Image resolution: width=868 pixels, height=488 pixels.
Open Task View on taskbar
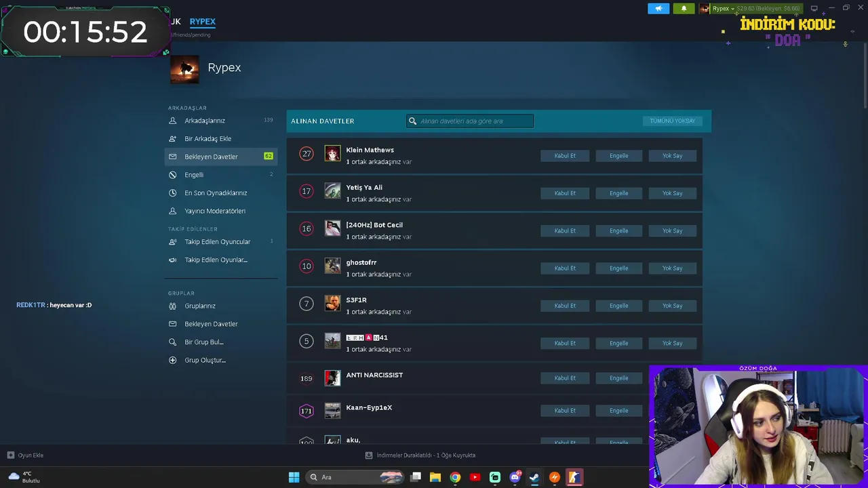[x=416, y=477]
